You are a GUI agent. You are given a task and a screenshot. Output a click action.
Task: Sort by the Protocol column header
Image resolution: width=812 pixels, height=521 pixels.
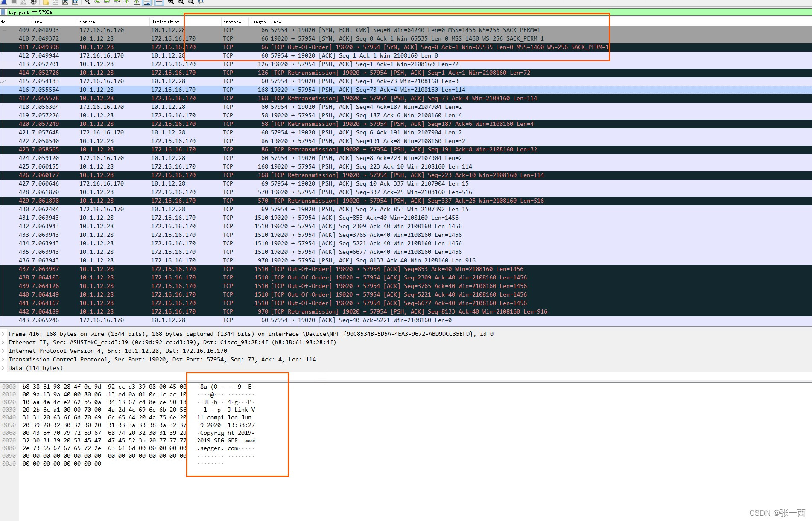pyautogui.click(x=234, y=22)
